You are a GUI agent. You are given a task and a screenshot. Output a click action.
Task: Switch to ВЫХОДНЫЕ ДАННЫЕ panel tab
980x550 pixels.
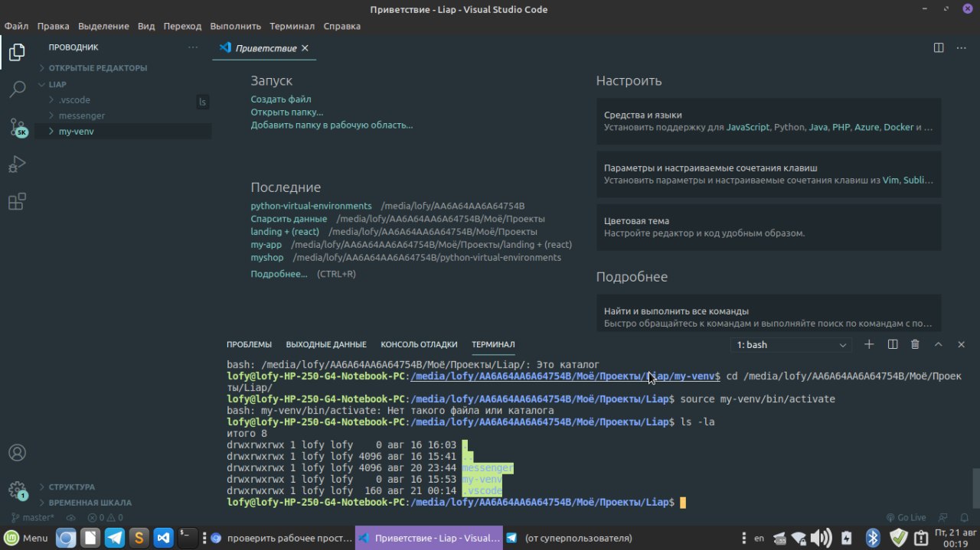tap(326, 345)
